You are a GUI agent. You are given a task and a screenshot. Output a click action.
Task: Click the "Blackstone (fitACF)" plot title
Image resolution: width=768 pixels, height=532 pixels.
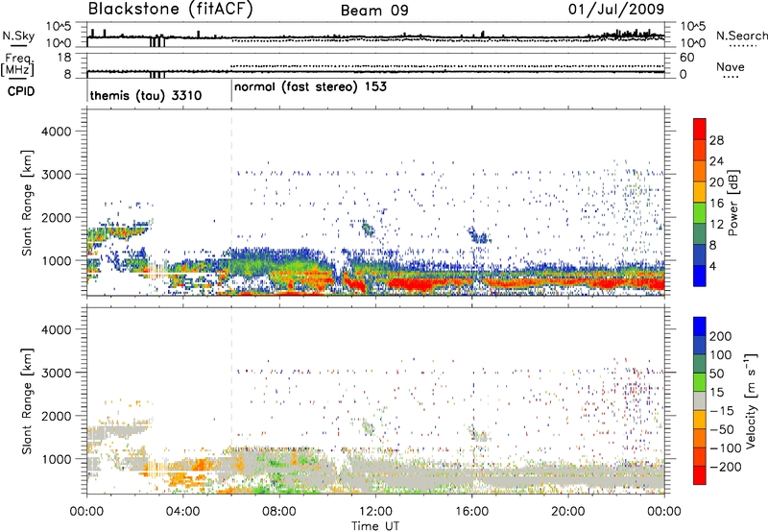(x=170, y=10)
